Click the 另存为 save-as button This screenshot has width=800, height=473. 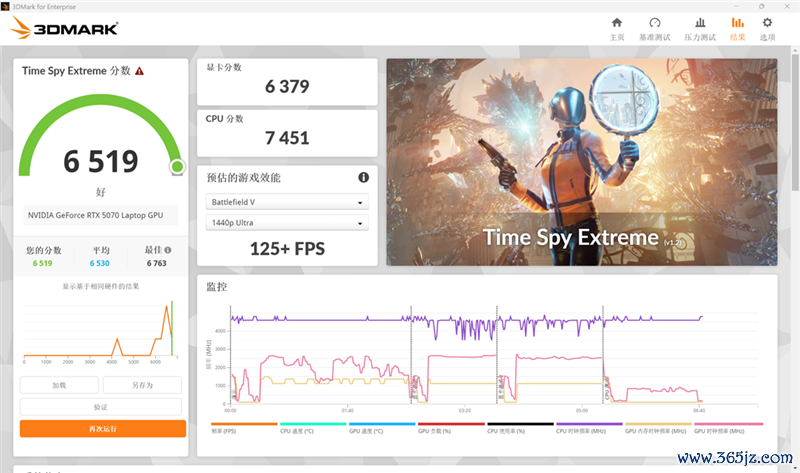pos(142,385)
